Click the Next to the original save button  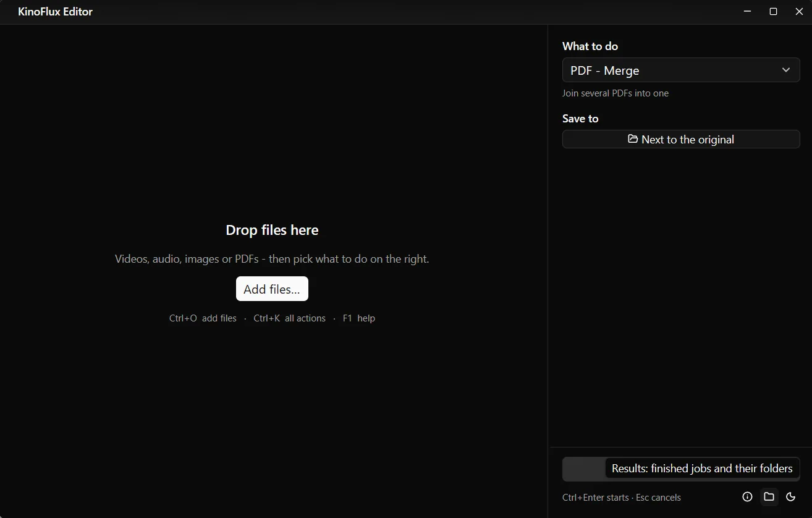681,139
